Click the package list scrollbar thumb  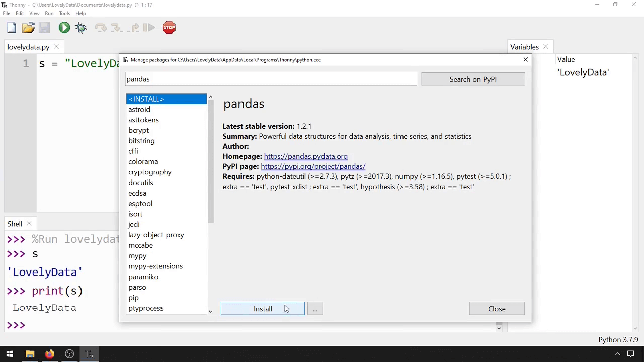210,161
